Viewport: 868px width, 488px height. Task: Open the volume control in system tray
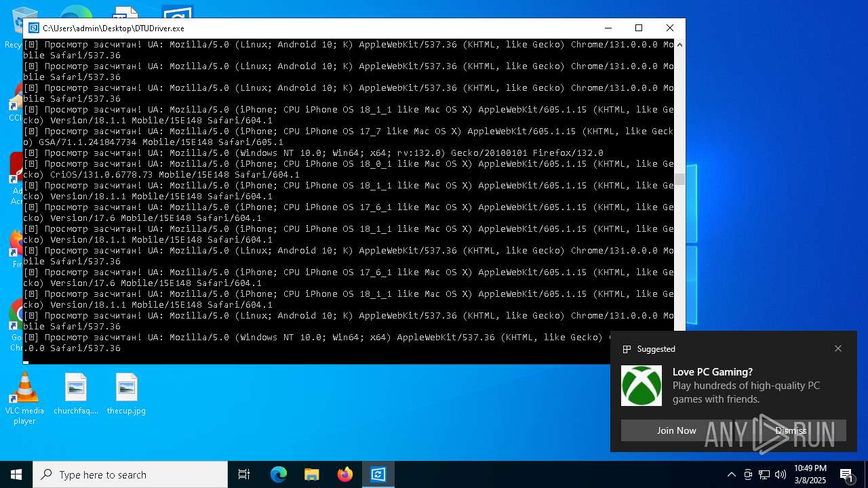coord(781,474)
